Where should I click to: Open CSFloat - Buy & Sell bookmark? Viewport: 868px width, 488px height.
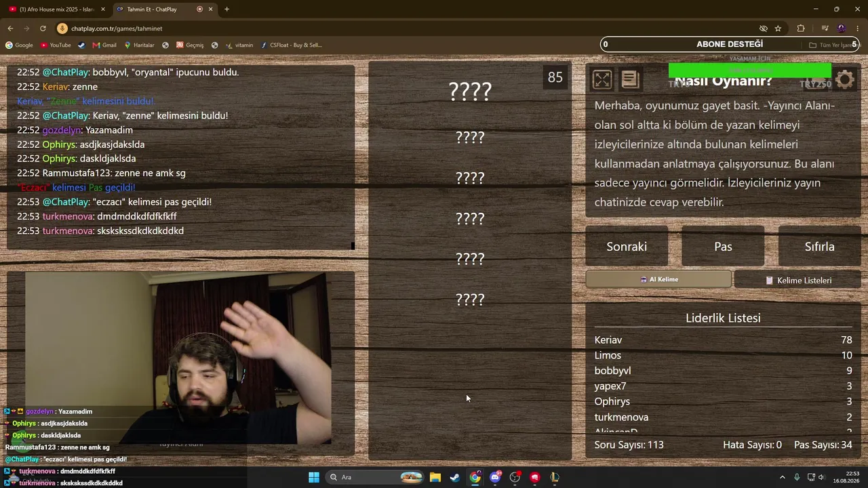[x=291, y=45]
